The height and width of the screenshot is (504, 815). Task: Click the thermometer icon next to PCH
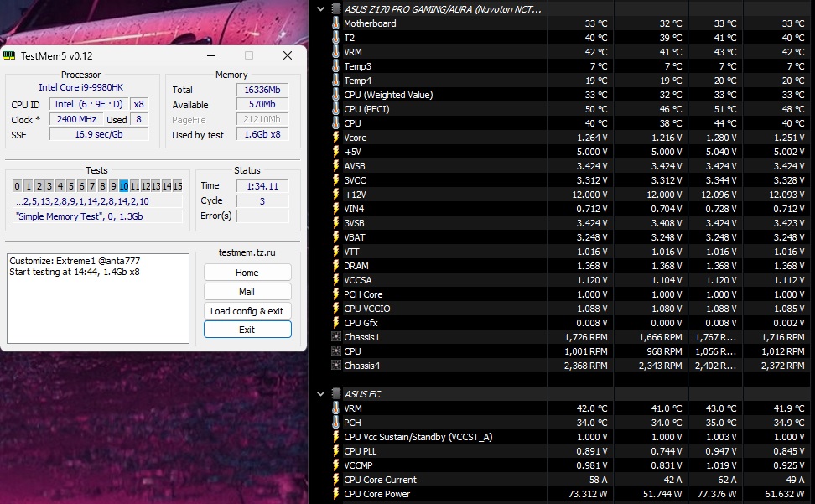point(335,423)
